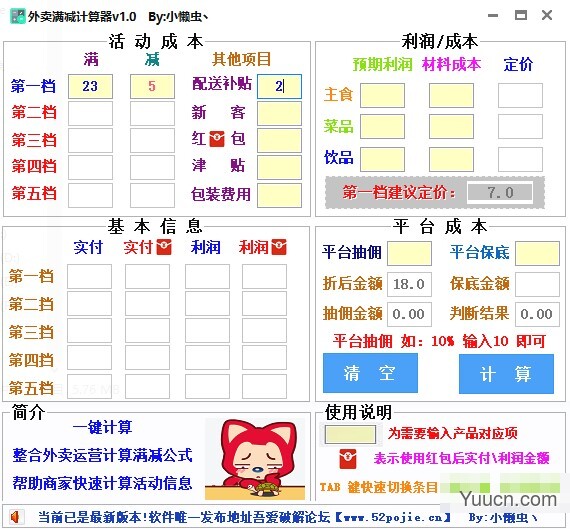570x529 pixels.
Task: Click the 主食 定价 field
Action: pos(520,95)
